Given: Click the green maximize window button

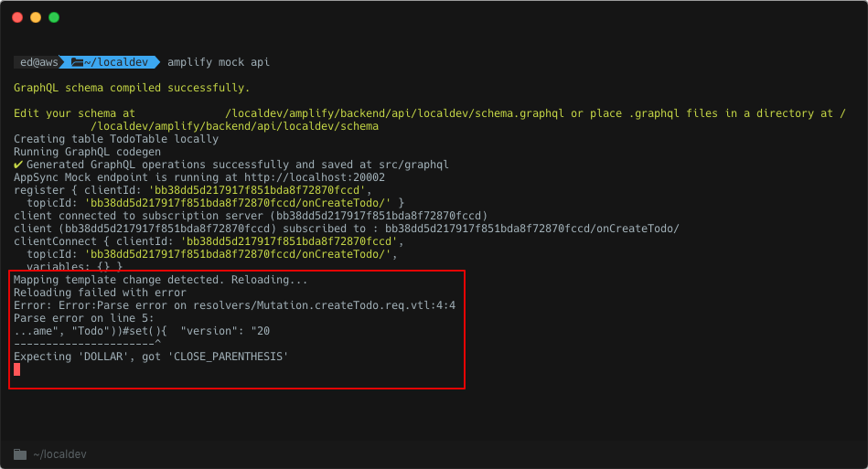Looking at the screenshot, I should click(x=54, y=17).
